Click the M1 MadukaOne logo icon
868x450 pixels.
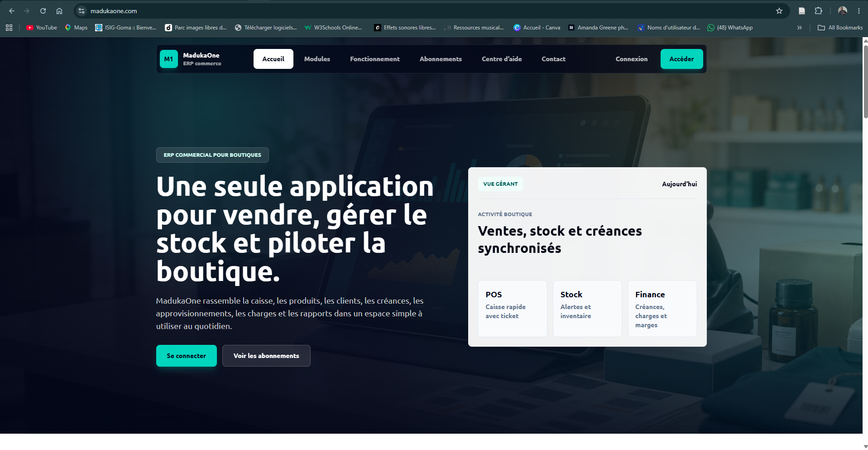pos(169,59)
